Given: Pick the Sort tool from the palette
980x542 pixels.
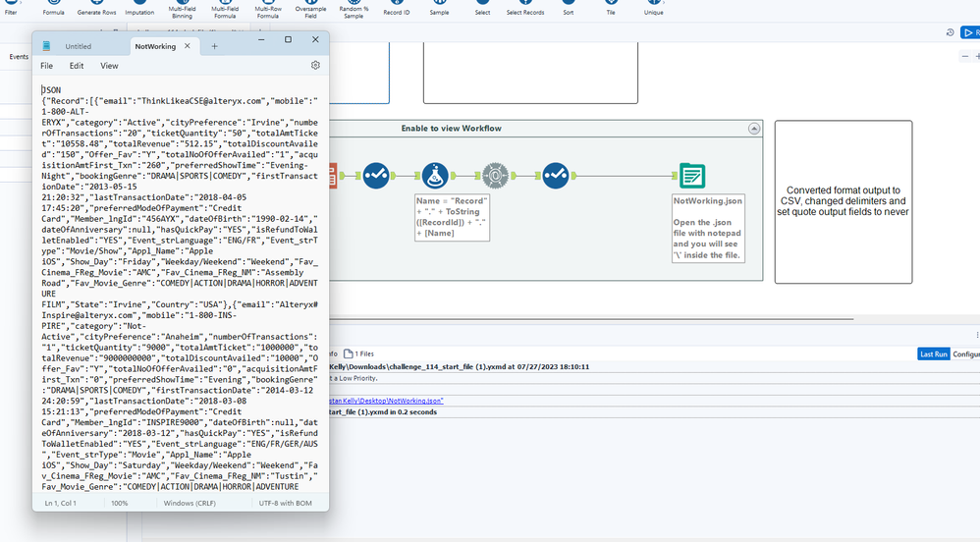Looking at the screenshot, I should (x=569, y=8).
